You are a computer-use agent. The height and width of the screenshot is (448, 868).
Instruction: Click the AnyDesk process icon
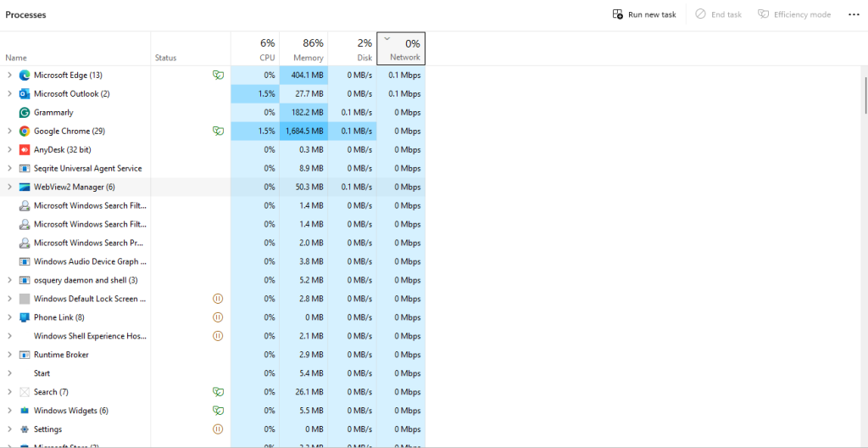pyautogui.click(x=25, y=149)
